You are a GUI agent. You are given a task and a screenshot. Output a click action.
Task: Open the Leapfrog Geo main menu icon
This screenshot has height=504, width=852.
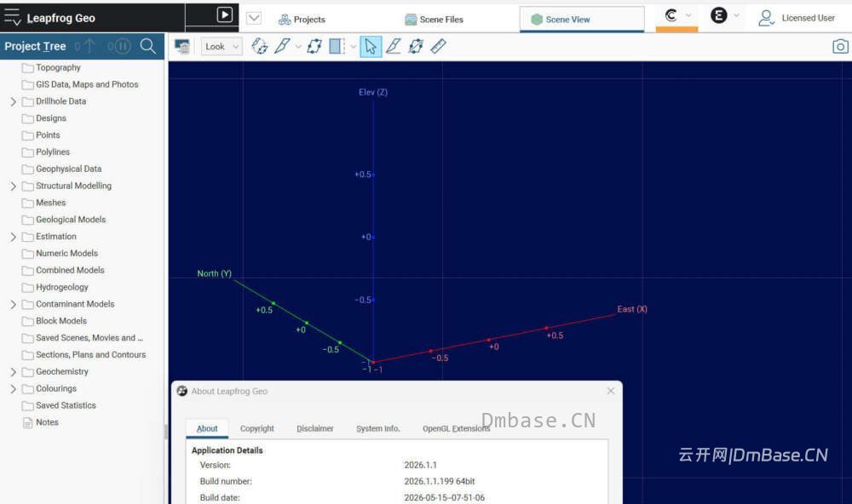pyautogui.click(x=12, y=17)
